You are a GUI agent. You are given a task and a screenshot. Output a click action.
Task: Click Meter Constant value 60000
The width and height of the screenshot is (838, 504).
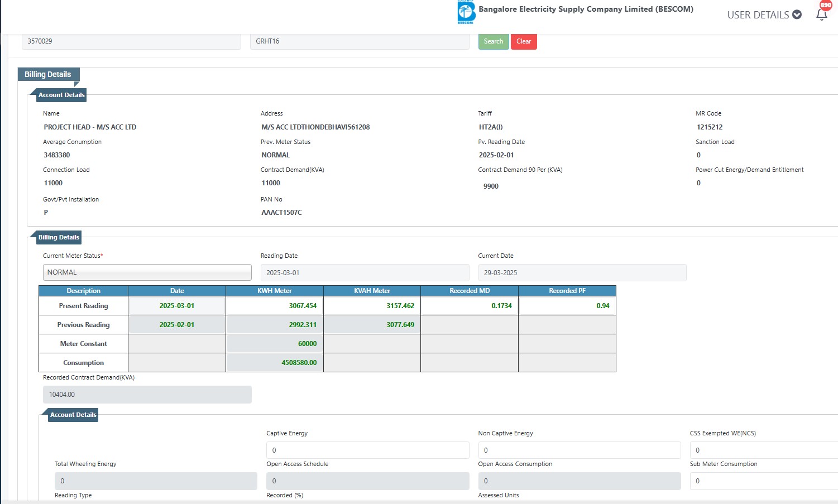[x=275, y=344]
